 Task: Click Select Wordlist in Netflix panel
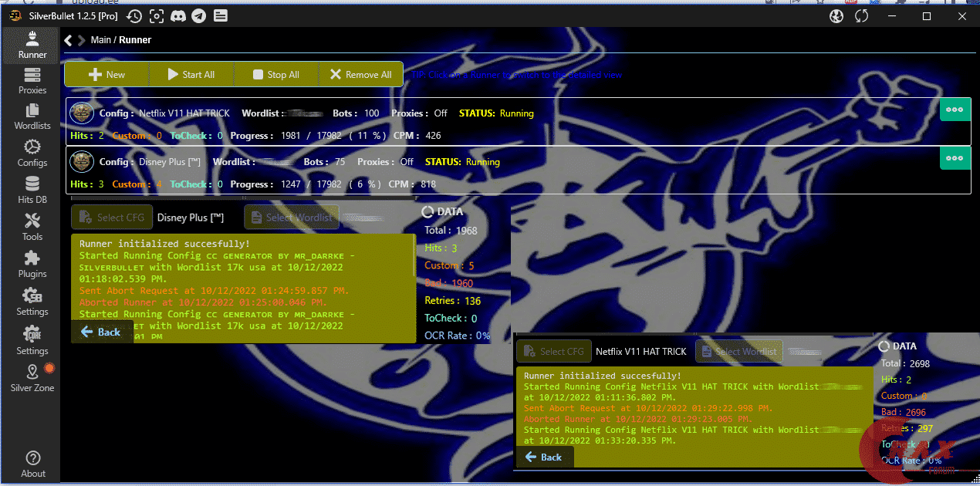[738, 351]
